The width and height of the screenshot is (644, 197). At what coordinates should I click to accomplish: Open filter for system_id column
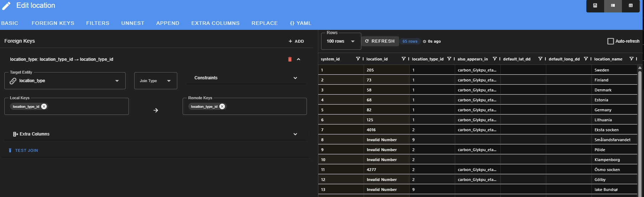pos(358,59)
